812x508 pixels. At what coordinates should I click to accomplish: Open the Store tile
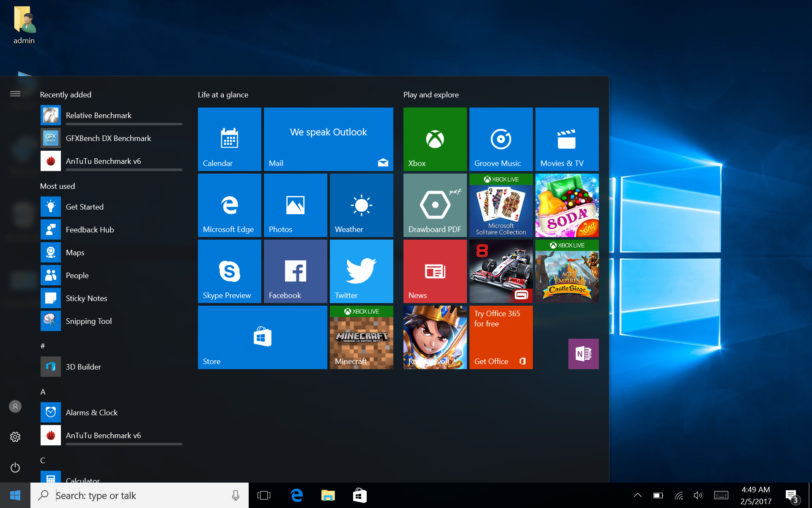pos(263,337)
